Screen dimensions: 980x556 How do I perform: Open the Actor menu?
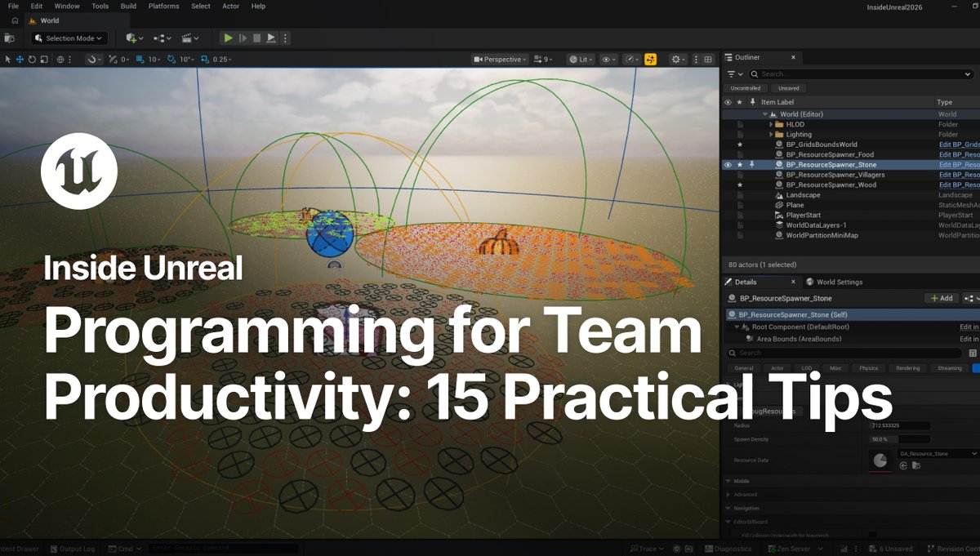pyautogui.click(x=231, y=6)
